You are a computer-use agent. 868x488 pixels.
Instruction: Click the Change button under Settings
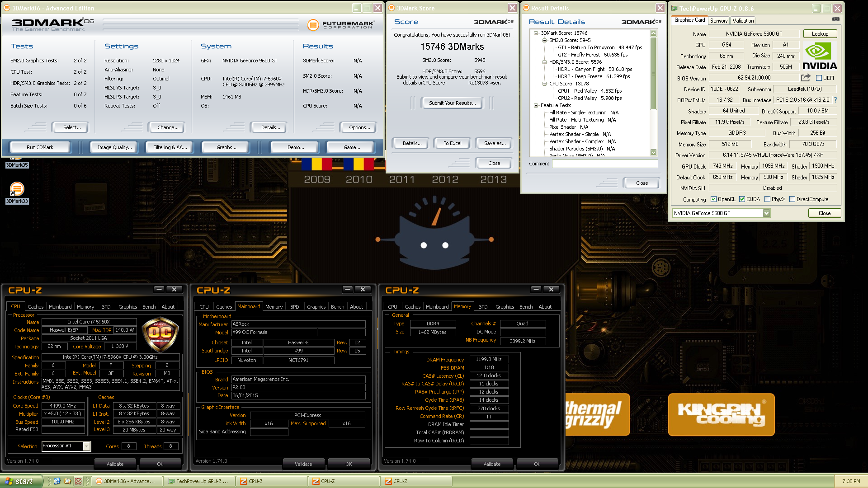tap(167, 127)
